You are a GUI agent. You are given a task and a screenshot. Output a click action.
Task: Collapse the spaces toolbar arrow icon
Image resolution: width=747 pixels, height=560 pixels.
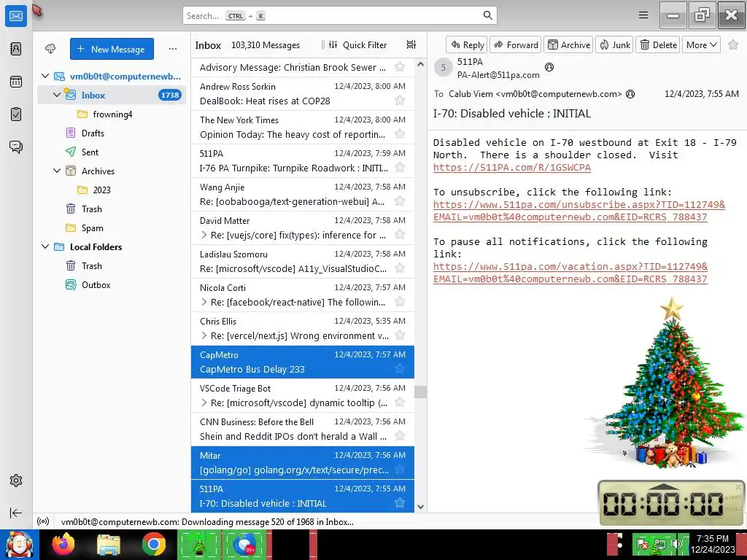coord(16,513)
